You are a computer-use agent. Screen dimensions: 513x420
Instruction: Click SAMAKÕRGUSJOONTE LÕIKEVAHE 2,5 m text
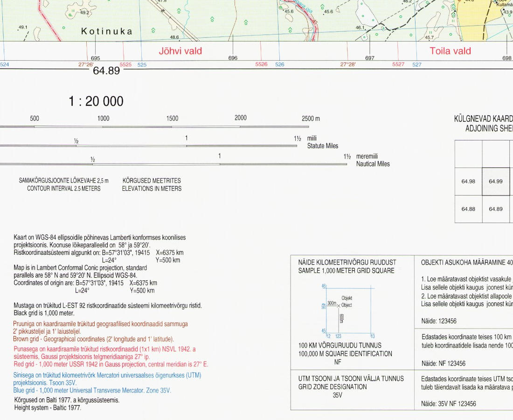[x=63, y=181]
